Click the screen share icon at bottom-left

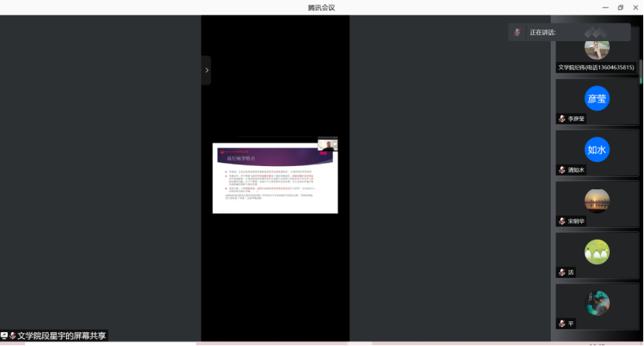5,336
